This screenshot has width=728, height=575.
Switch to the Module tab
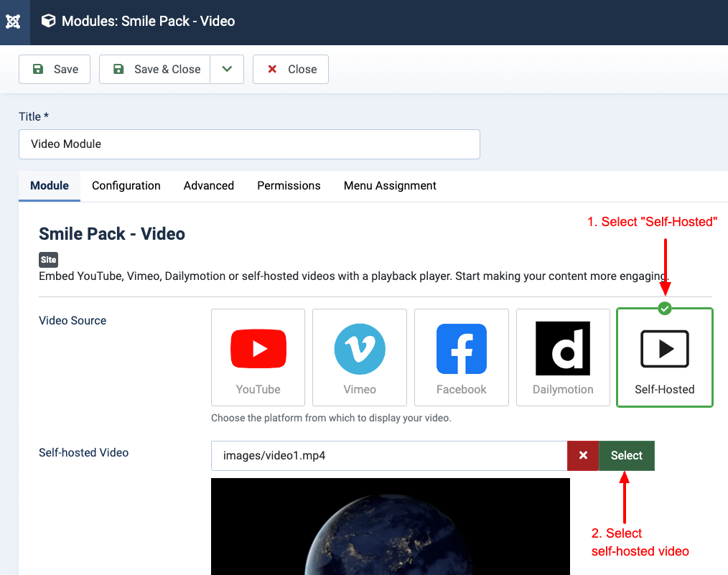[50, 186]
